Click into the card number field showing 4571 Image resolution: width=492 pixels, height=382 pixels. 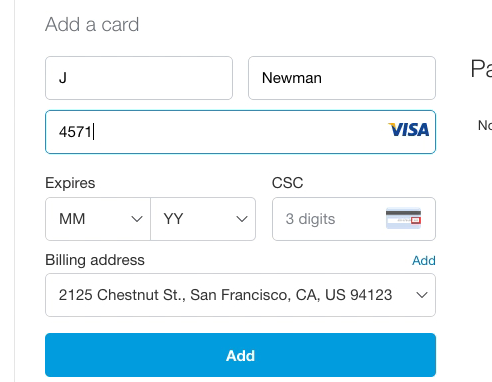coord(240,132)
